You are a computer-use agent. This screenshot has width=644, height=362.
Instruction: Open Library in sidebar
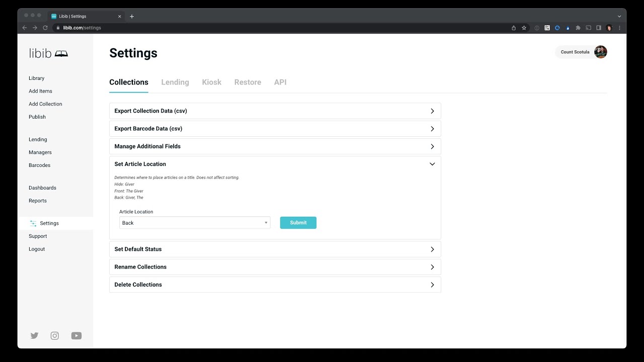pyautogui.click(x=37, y=78)
